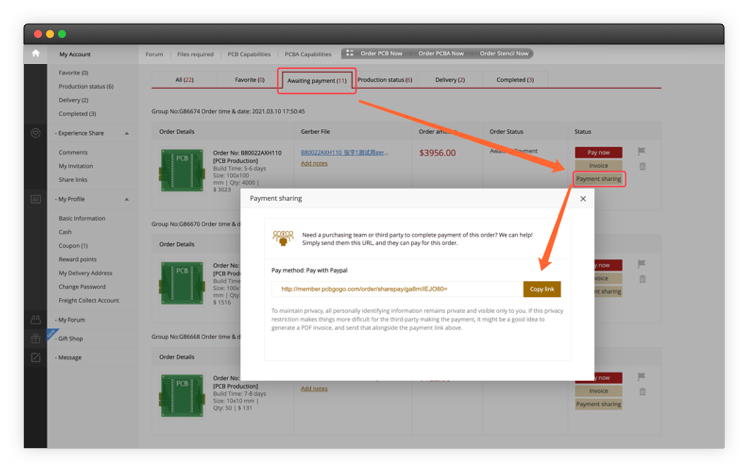748x472 pixels.
Task: Open Basic Information in the sidebar
Action: pyautogui.click(x=82, y=218)
